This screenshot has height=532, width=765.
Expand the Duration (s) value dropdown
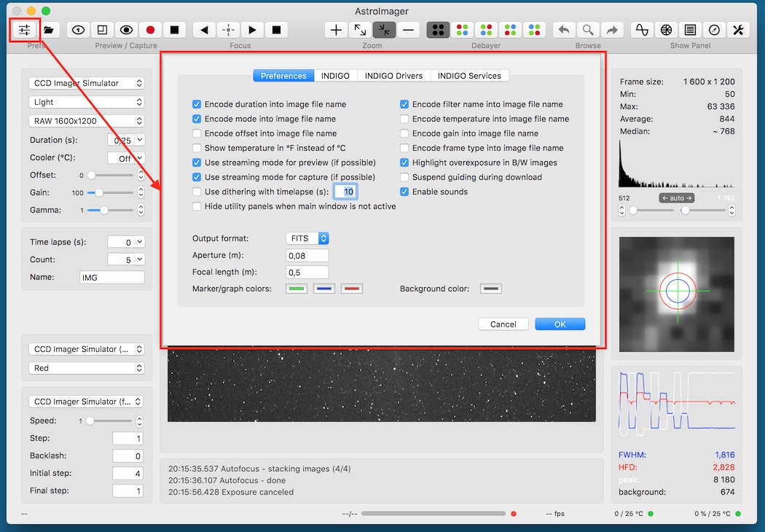[x=140, y=140]
